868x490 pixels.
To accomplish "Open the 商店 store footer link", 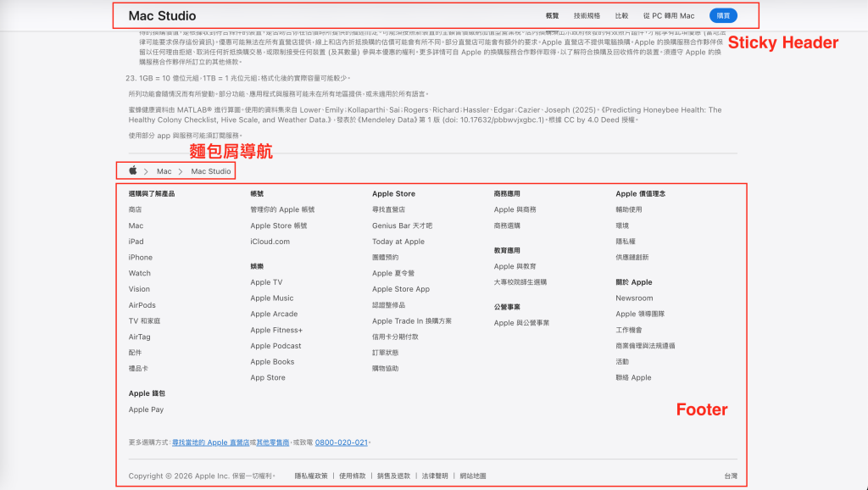I will click(x=135, y=209).
